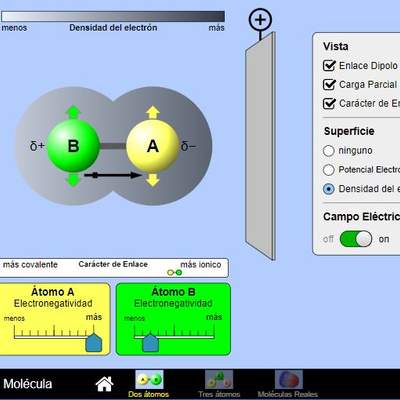Click the black dipole arrow under bond
The height and width of the screenshot is (400, 400).
113,175
